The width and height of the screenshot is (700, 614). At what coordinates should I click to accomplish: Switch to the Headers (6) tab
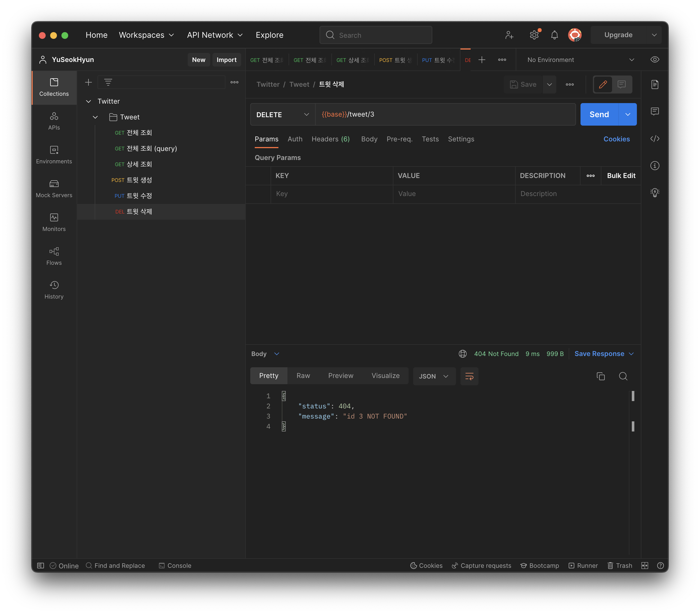[330, 139]
